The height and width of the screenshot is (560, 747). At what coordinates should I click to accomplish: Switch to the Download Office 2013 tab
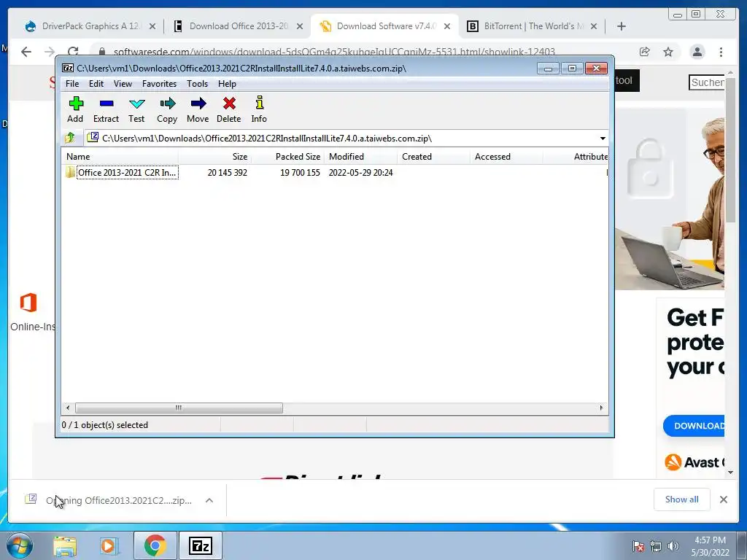tap(239, 26)
